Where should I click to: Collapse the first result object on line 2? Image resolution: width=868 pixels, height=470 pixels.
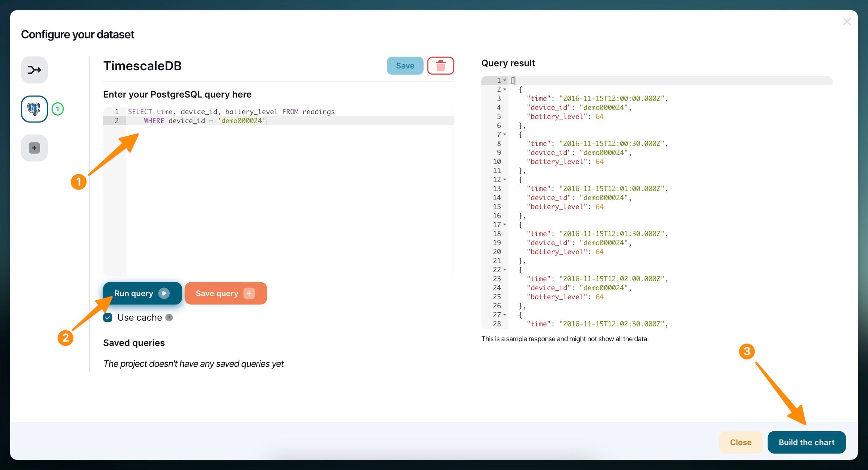[x=505, y=89]
